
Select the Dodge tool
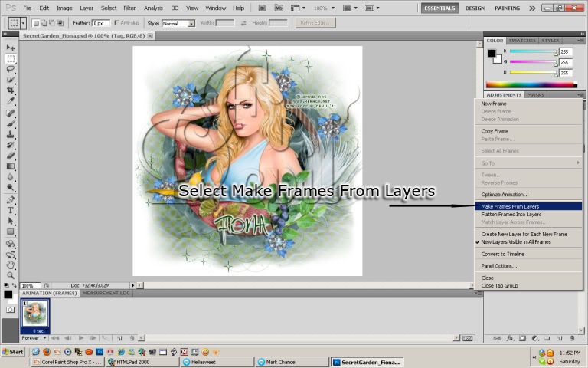(11, 187)
